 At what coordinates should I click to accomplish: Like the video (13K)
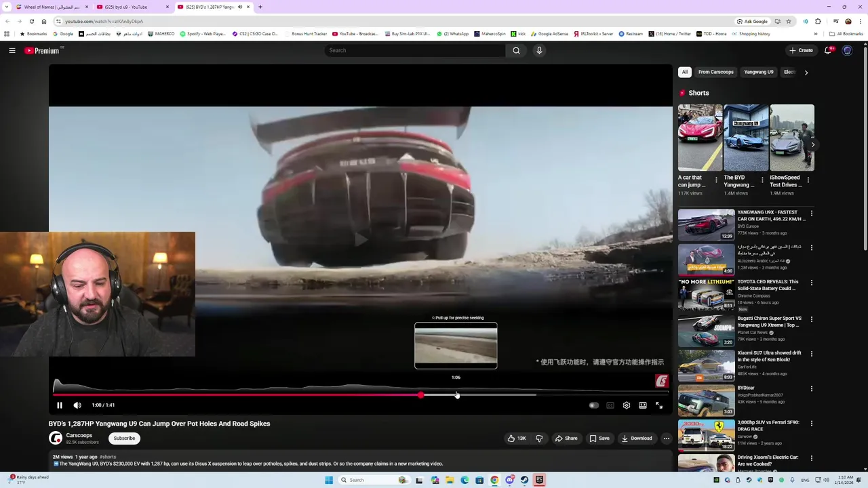coord(517,439)
